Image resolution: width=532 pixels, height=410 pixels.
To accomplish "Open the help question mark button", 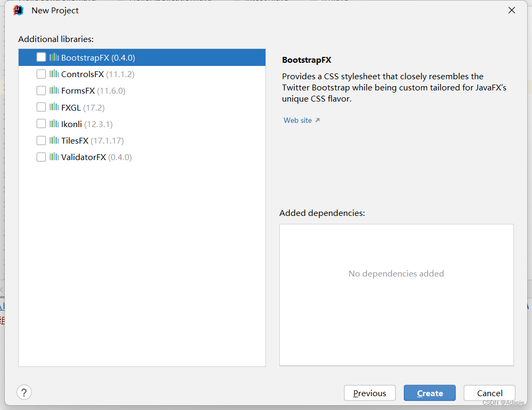I will point(24,392).
